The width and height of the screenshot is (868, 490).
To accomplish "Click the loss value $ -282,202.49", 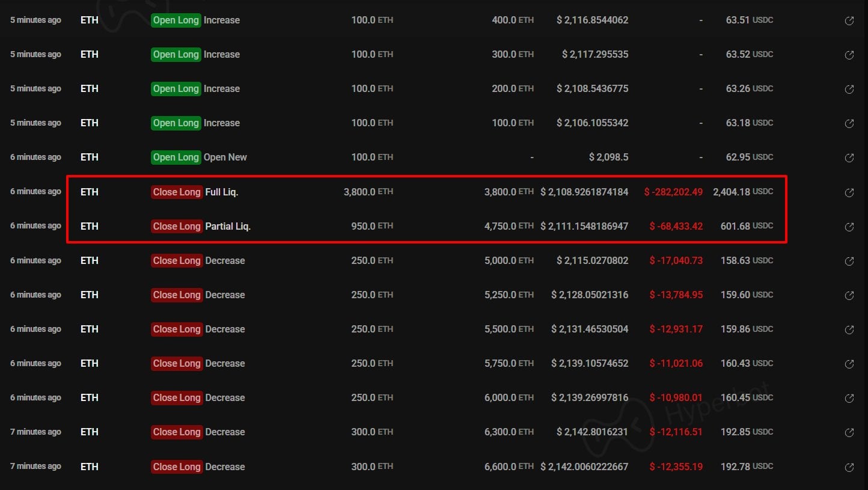I will pyautogui.click(x=673, y=192).
